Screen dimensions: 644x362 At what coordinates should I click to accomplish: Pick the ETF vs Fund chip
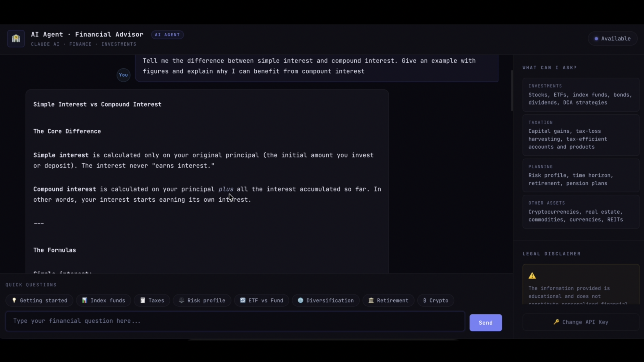pos(261,300)
